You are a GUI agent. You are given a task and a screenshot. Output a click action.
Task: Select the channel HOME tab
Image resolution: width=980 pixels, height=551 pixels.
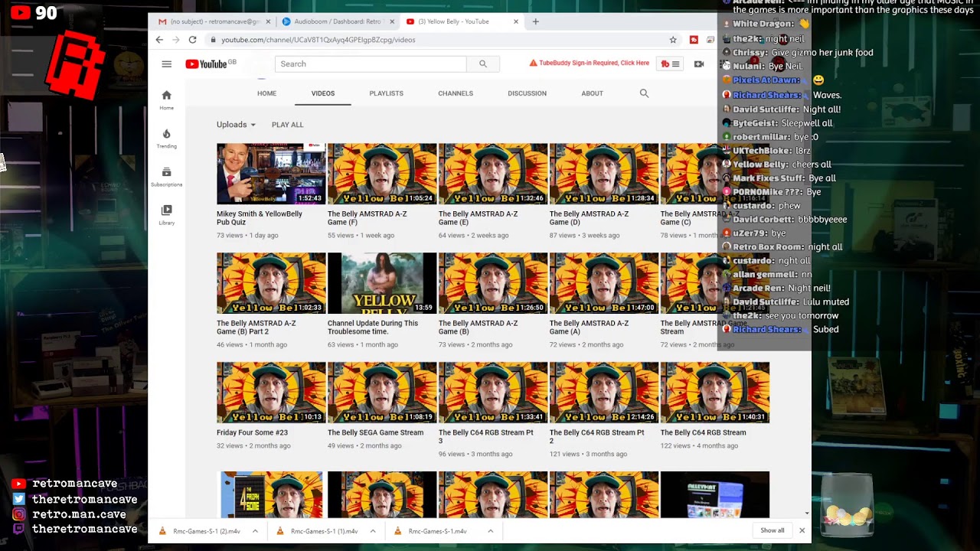tap(266, 93)
